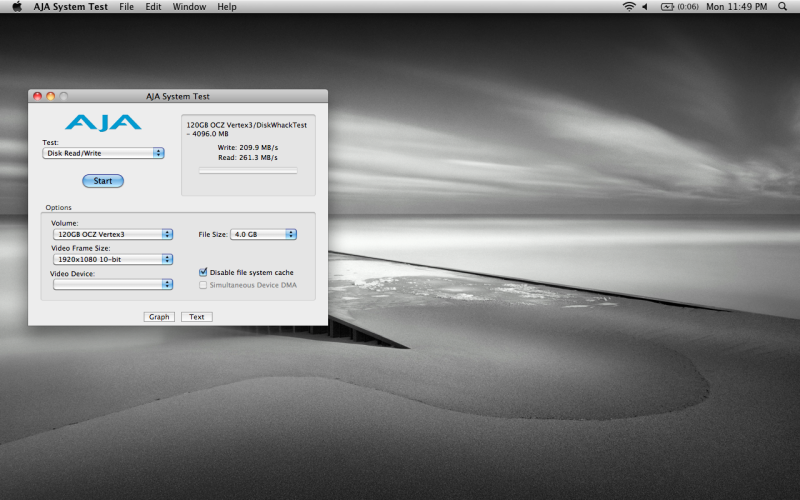The width and height of the screenshot is (800, 500).
Task: Open the Apple menu
Action: [17, 7]
